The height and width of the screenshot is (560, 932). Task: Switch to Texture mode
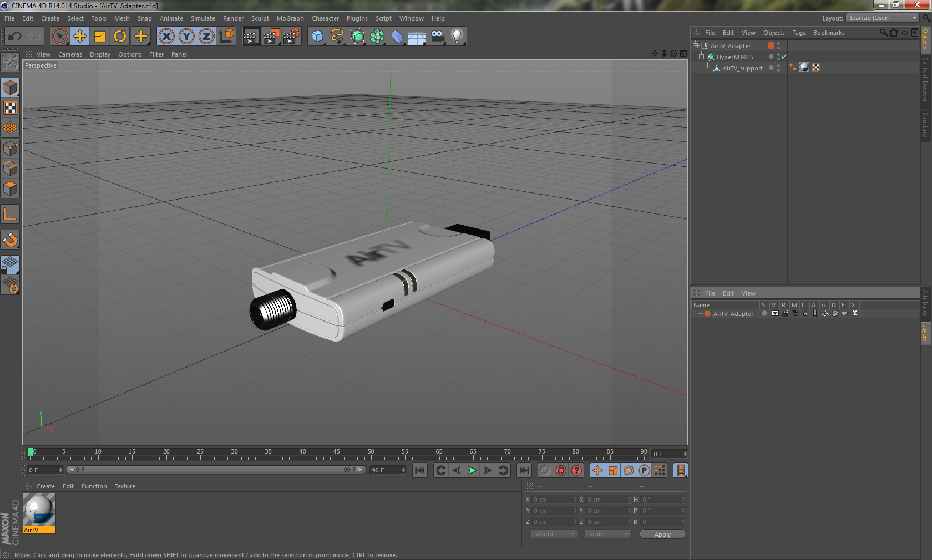tap(10, 108)
